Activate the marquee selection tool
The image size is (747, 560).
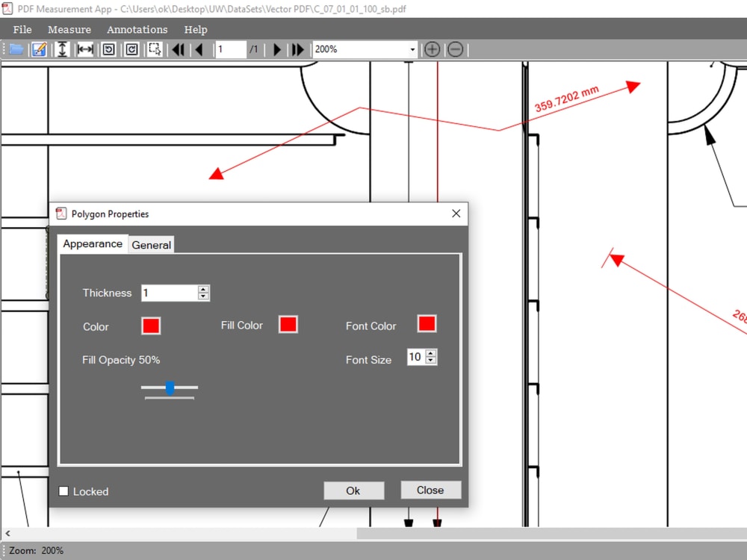tap(155, 49)
